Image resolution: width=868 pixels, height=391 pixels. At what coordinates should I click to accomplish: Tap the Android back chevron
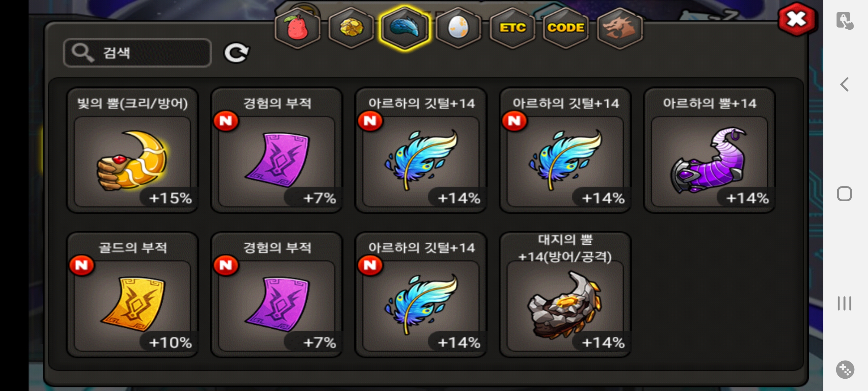(844, 85)
